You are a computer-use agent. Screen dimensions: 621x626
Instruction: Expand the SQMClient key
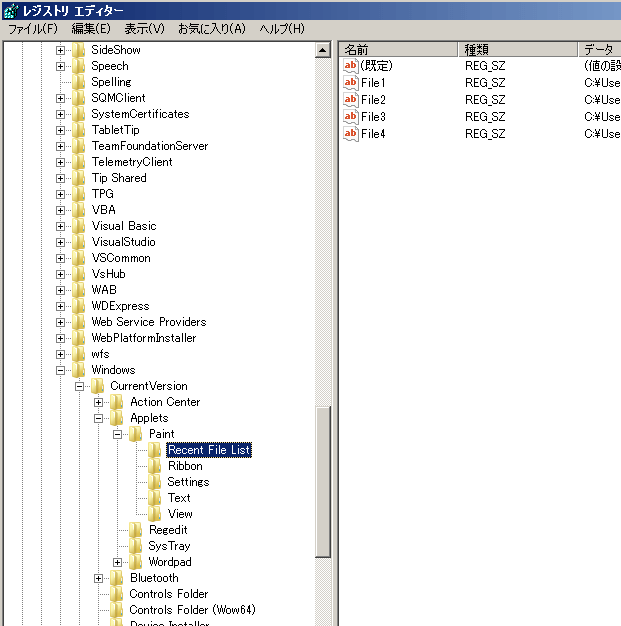60,98
